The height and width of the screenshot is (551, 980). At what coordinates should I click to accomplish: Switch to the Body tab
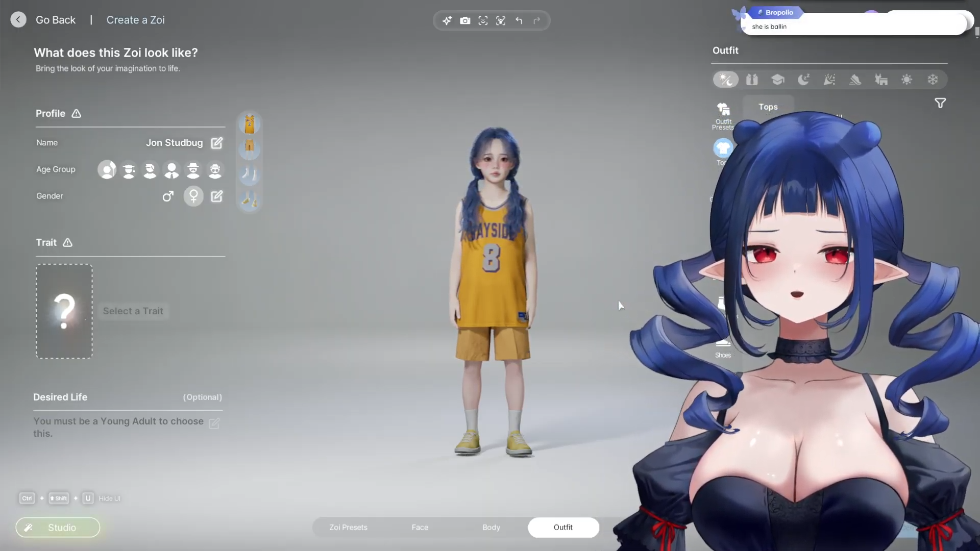pyautogui.click(x=491, y=528)
